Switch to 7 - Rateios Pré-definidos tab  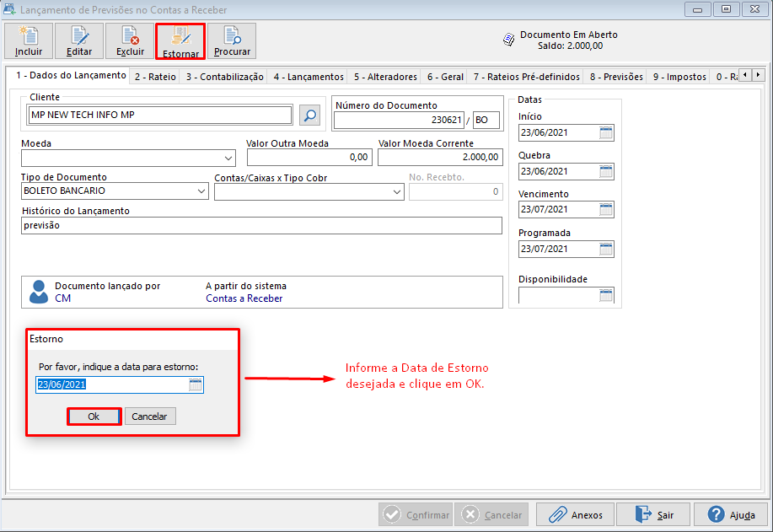(527, 77)
